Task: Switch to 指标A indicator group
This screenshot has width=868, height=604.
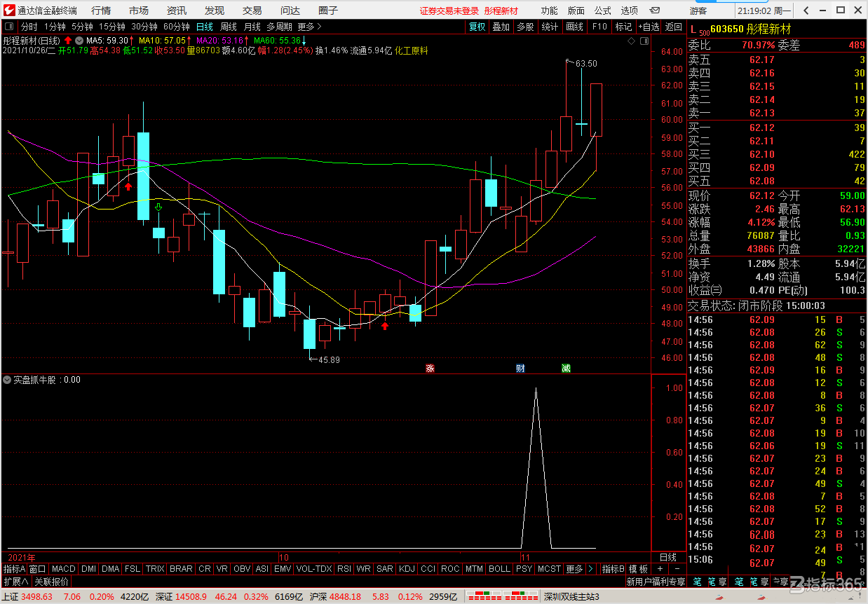Action: click(x=14, y=569)
